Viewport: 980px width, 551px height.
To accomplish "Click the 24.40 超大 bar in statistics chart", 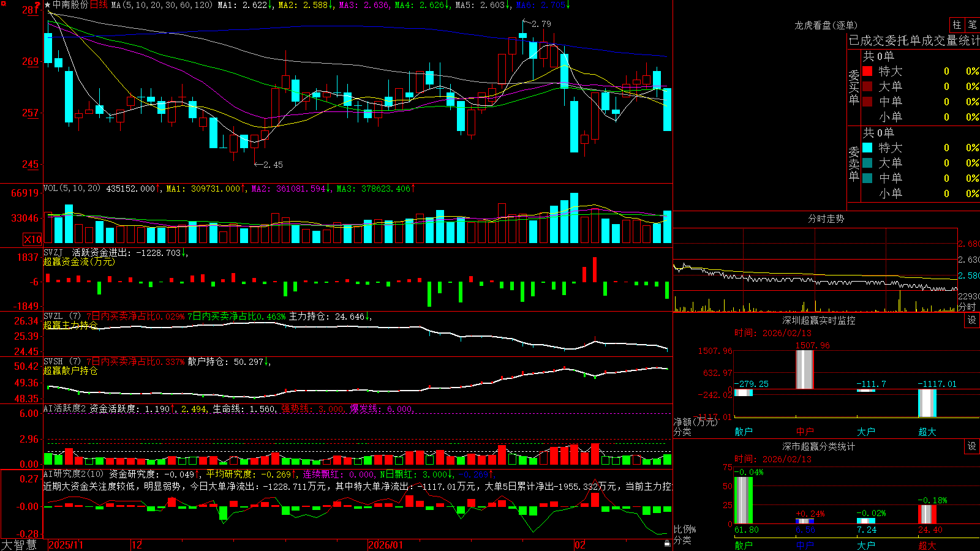I will pyautogui.click(x=927, y=514).
